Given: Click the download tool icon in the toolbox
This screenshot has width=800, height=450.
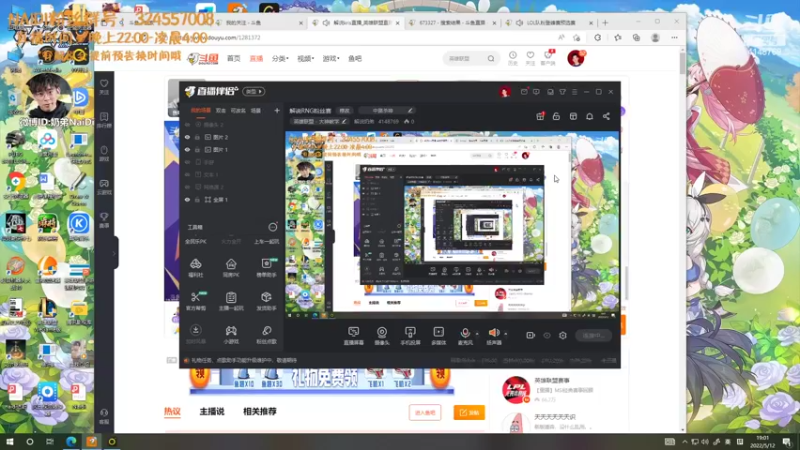Looking at the screenshot, I should click(x=195, y=330).
